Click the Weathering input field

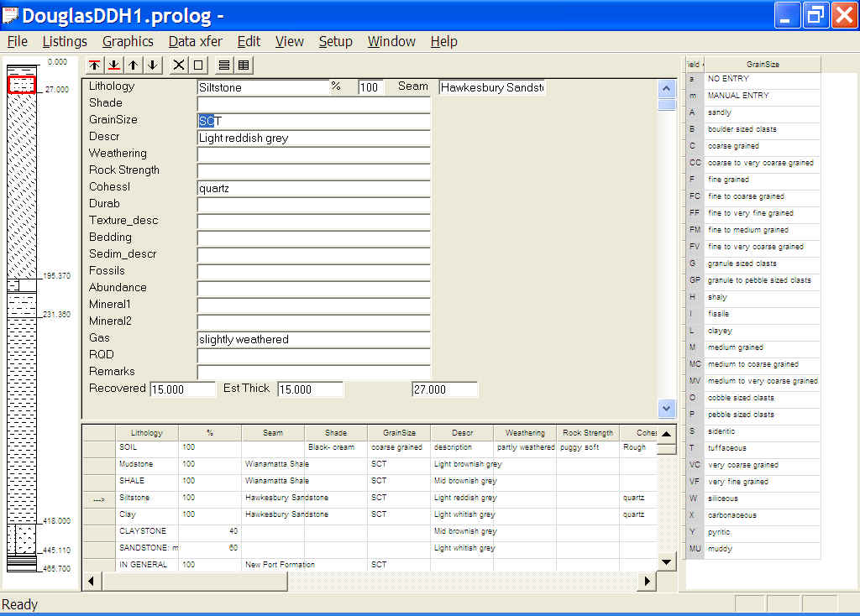tap(313, 154)
